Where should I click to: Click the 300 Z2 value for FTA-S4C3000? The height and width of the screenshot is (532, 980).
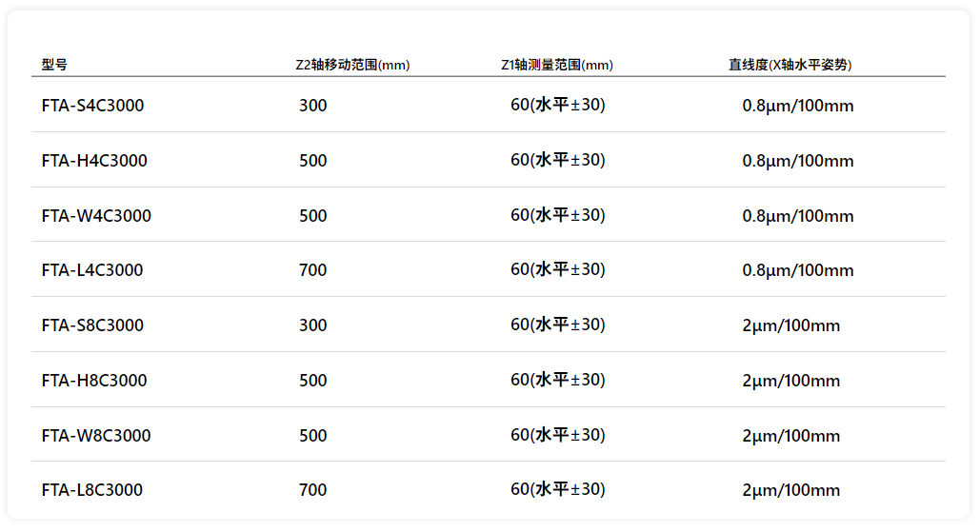(x=312, y=106)
